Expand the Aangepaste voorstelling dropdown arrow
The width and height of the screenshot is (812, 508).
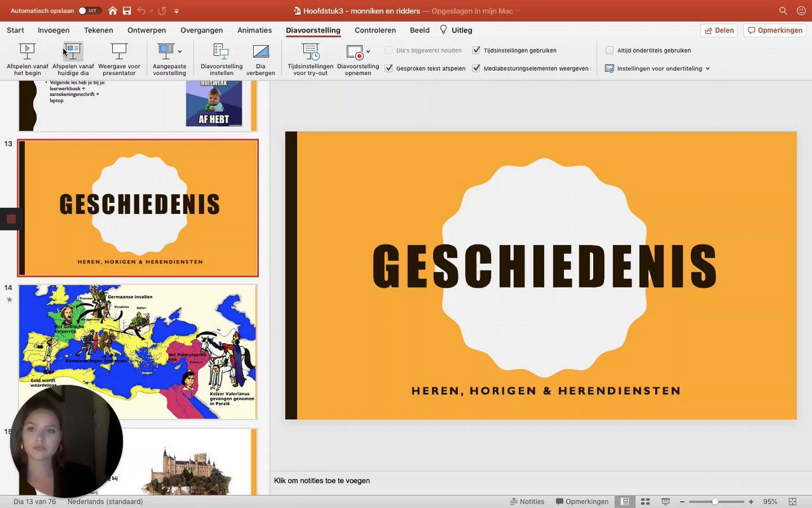point(180,51)
